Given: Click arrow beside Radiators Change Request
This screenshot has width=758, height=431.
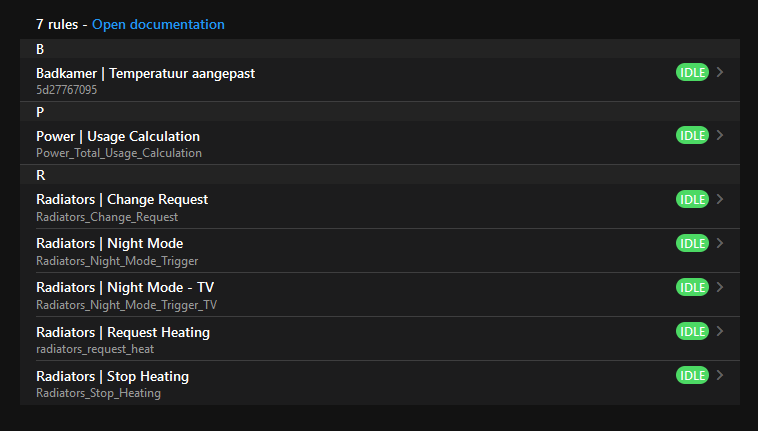Looking at the screenshot, I should pyautogui.click(x=721, y=198).
